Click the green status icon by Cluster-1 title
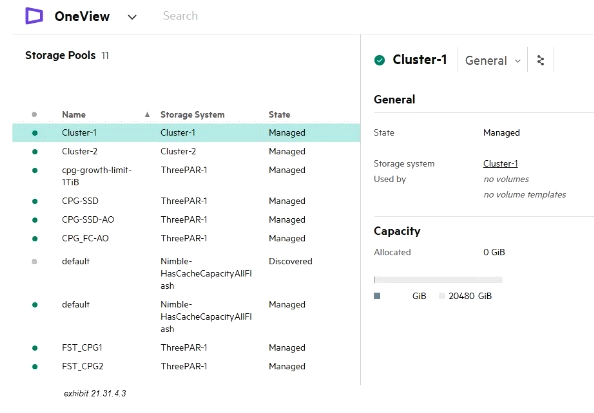 [x=379, y=60]
